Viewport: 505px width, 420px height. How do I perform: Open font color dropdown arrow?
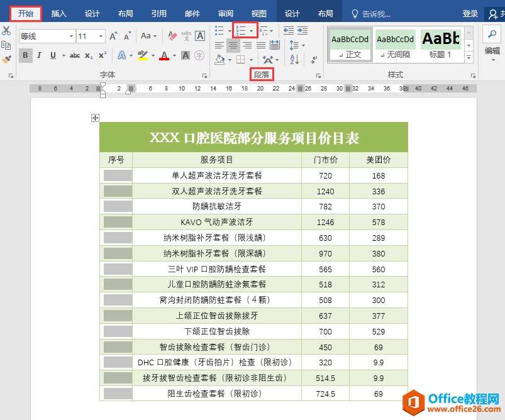(x=174, y=56)
